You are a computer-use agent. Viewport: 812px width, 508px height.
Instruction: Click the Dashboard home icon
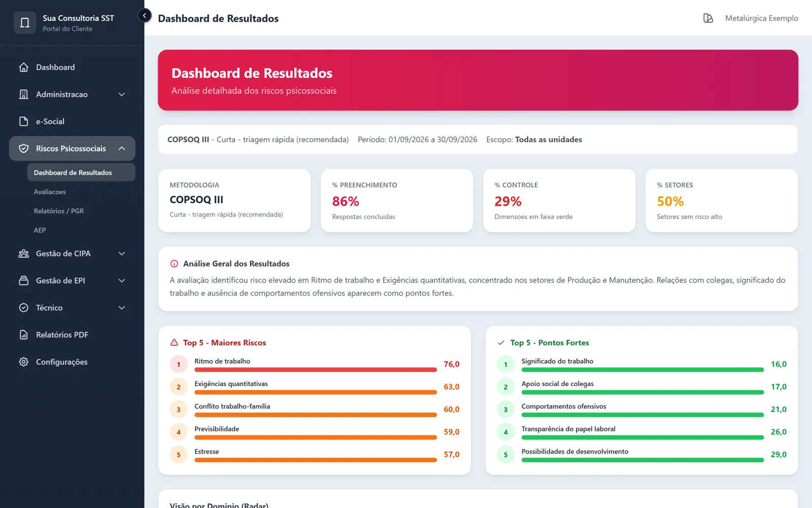23,67
